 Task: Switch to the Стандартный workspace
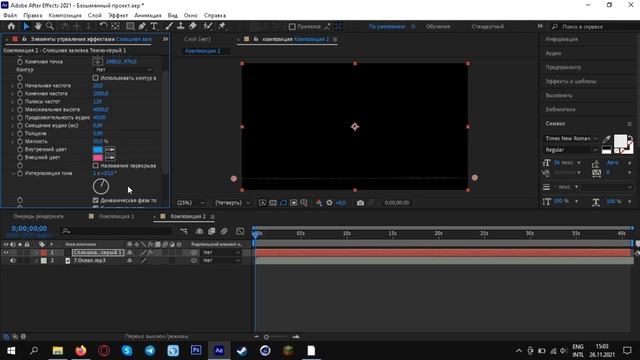[x=488, y=27]
